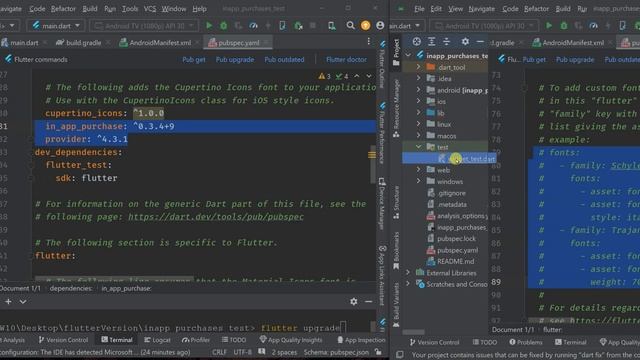Toggle Build Variants side panel
640x360 pixels.
396,305
